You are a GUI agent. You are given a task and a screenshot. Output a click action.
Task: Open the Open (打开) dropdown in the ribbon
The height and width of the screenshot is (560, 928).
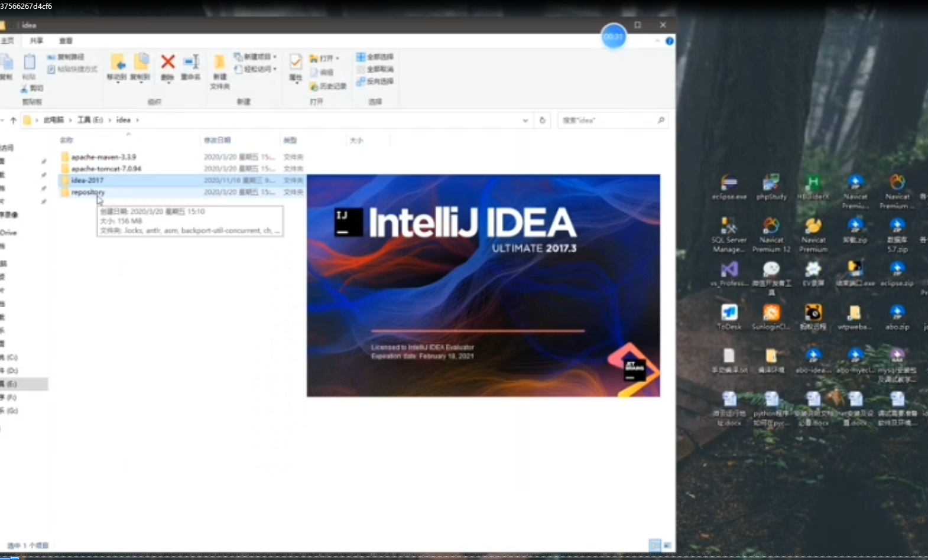coord(325,58)
